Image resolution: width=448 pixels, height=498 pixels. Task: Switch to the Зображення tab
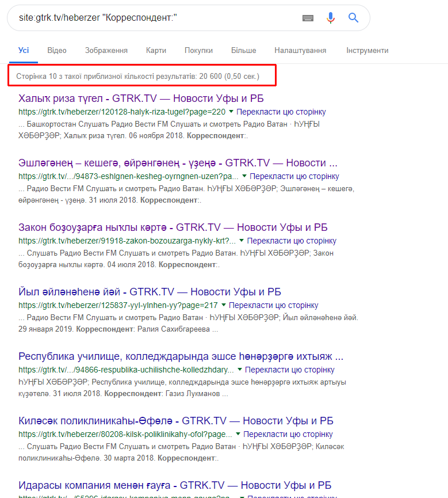coord(106,51)
